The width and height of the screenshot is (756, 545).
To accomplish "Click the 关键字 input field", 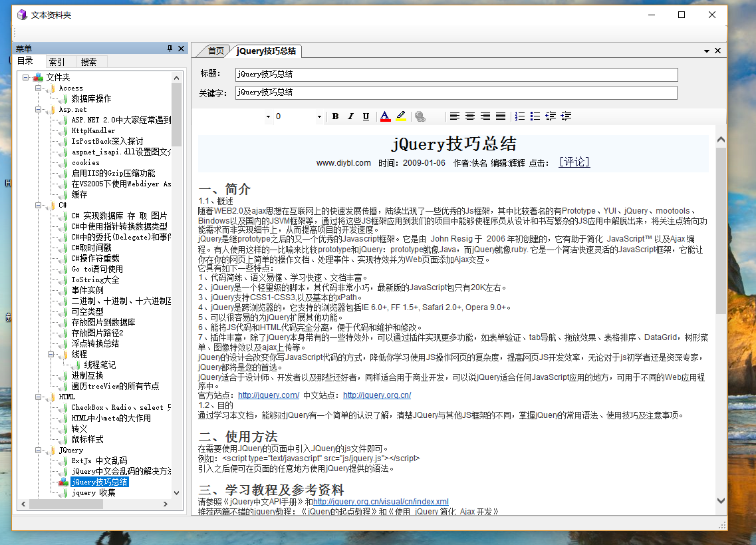I will 456,92.
